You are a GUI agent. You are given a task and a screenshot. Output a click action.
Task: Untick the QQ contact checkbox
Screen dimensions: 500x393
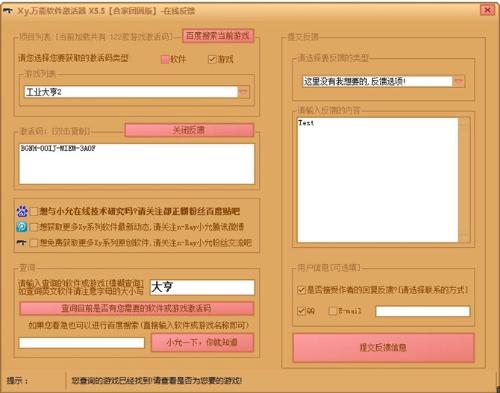pos(301,311)
